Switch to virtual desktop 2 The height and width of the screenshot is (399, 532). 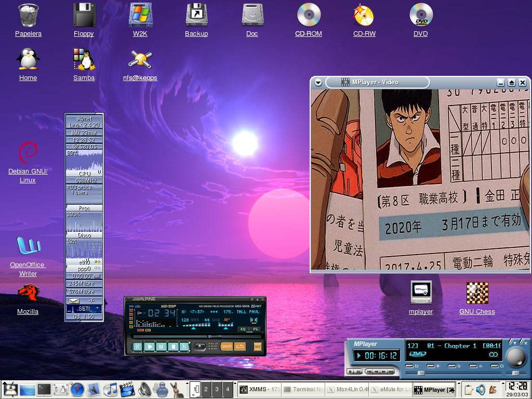click(206, 389)
